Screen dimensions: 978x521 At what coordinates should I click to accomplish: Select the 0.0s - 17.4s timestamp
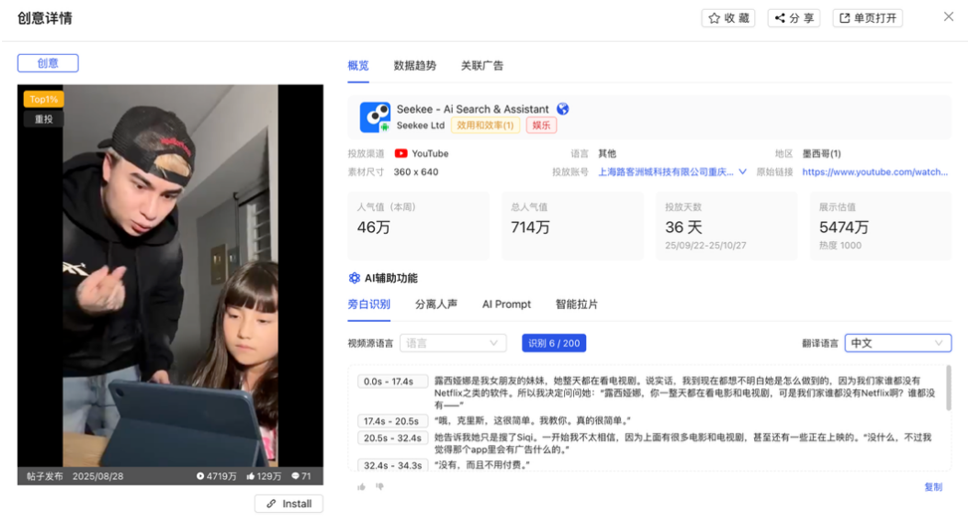point(392,381)
